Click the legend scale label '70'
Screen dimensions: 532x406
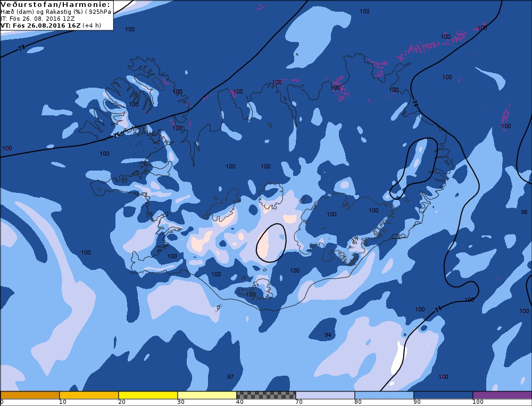pyautogui.click(x=299, y=402)
